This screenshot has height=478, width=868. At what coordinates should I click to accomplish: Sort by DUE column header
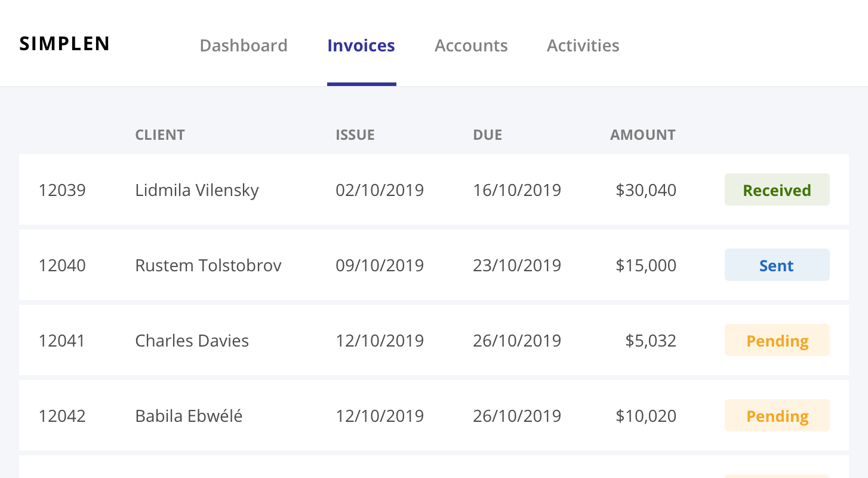pyautogui.click(x=487, y=135)
